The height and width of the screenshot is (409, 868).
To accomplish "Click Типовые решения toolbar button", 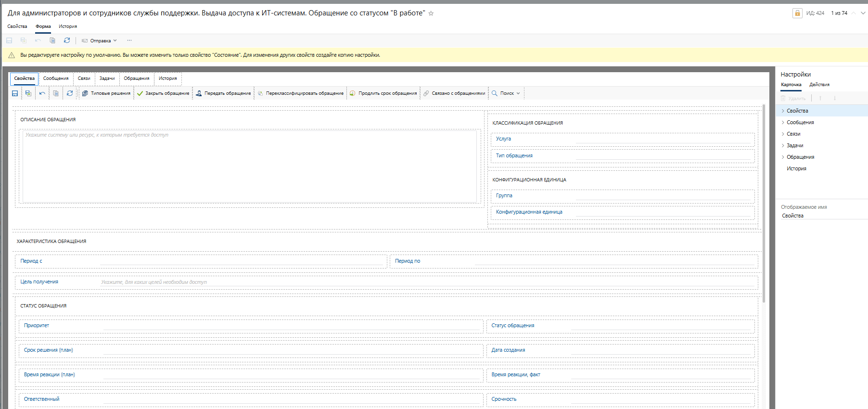I will [x=106, y=93].
